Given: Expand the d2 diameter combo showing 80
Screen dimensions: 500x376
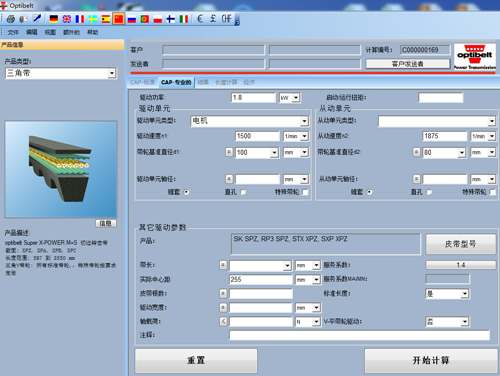Looking at the screenshot, I should coord(461,153).
